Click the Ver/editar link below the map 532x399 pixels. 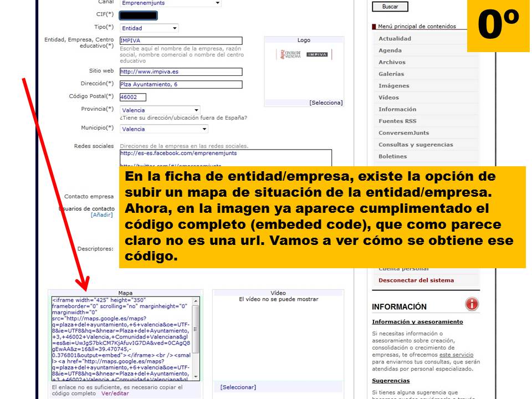tap(115, 393)
